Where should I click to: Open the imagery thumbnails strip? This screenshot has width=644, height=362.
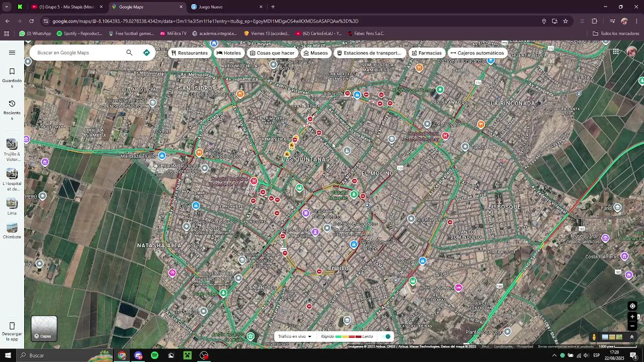[612, 337]
